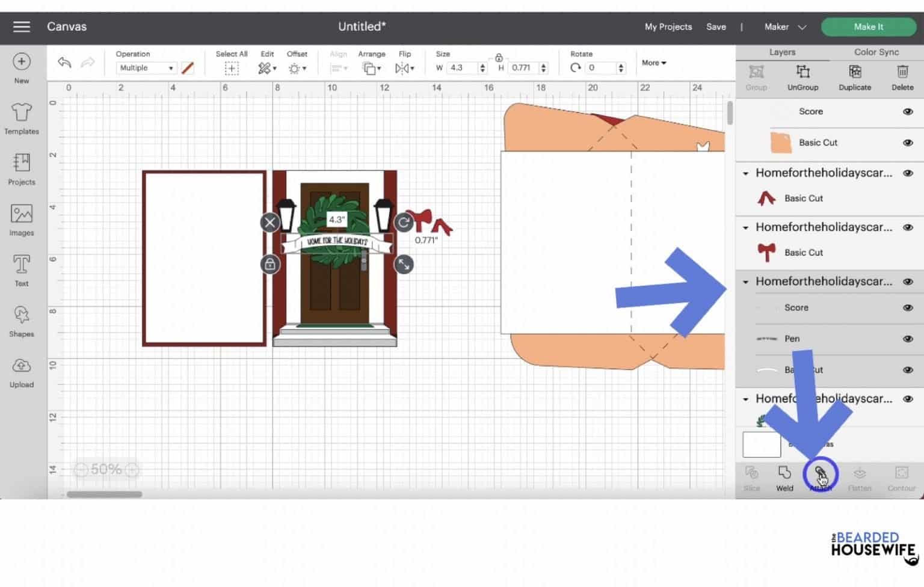924x587 pixels.
Task: Click the green Make It button
Action: 868,26
